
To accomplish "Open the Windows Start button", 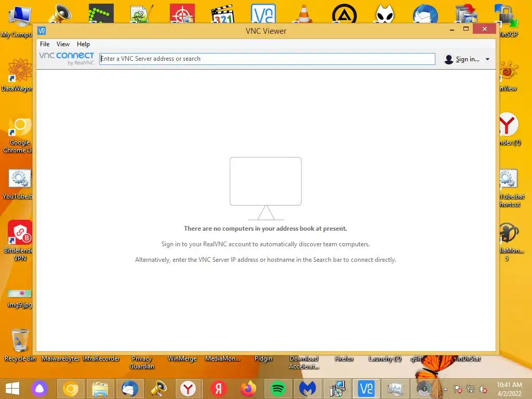I will 12,389.
